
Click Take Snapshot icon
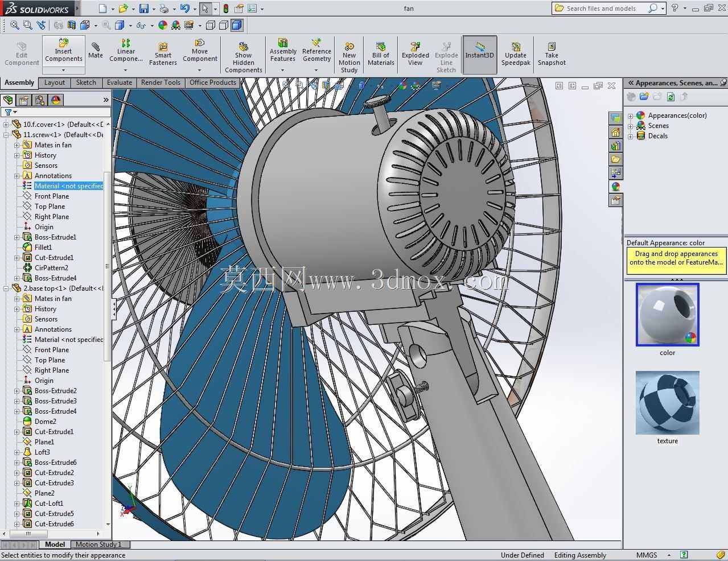(x=552, y=54)
